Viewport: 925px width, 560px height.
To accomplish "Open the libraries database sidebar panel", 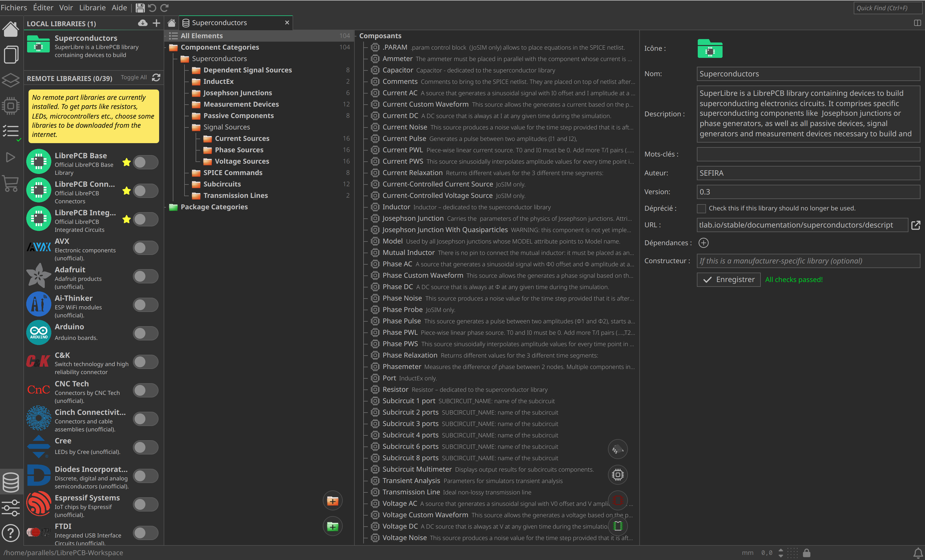I will [x=11, y=482].
